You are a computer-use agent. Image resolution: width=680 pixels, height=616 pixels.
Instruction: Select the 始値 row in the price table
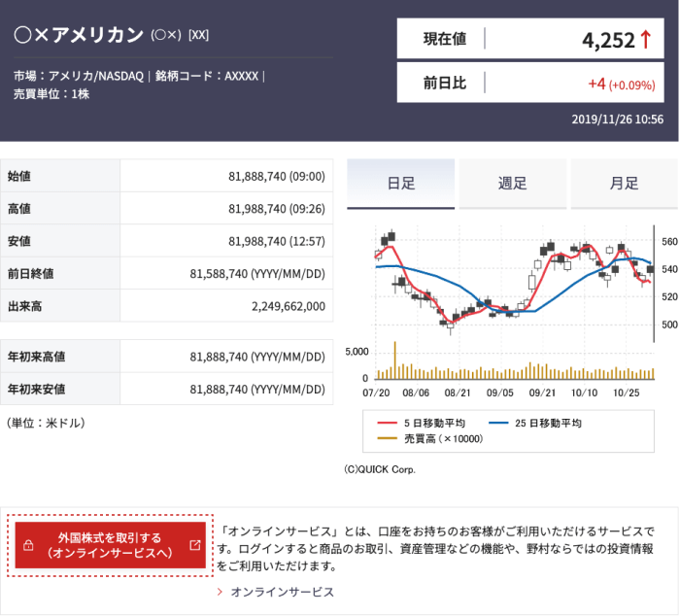pyautogui.click(x=166, y=176)
